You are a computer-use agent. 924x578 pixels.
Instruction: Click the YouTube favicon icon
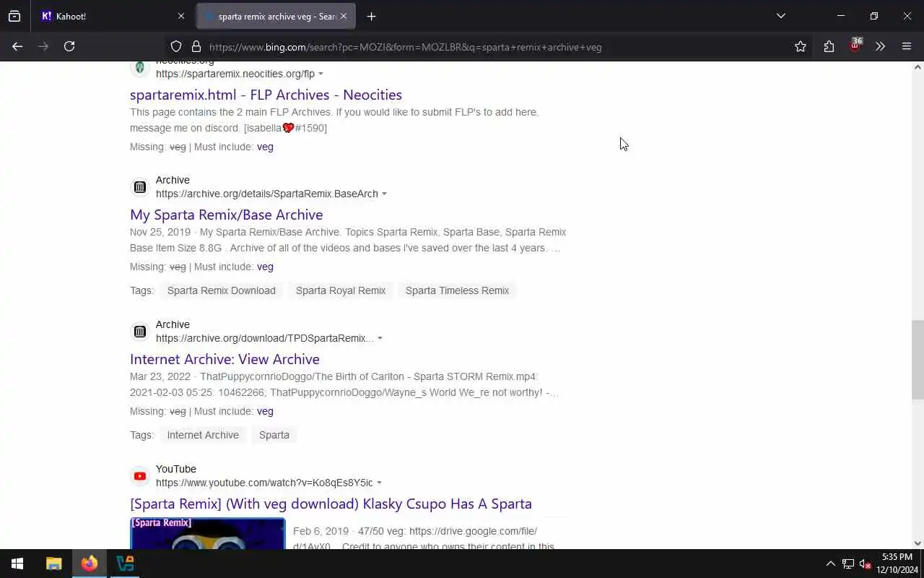click(139, 476)
